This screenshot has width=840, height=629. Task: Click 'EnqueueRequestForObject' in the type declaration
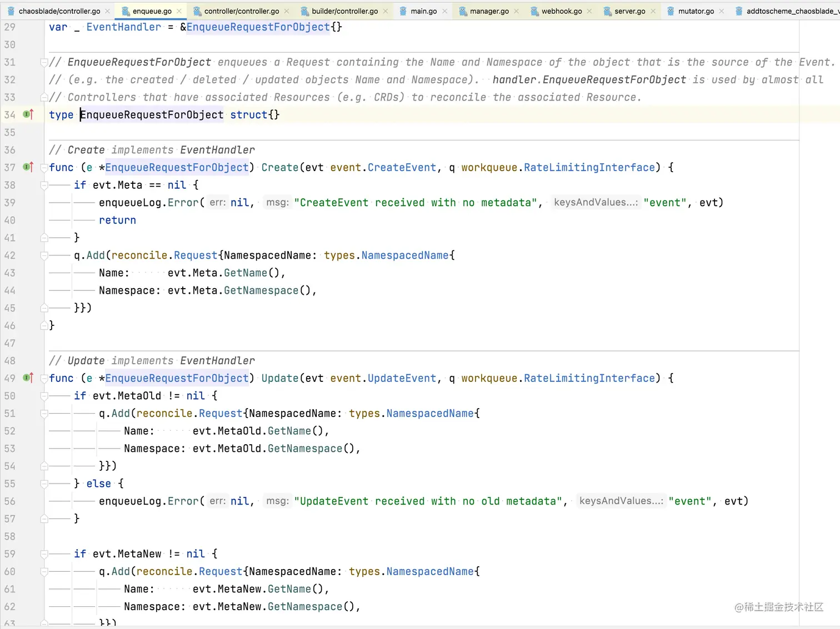(152, 114)
